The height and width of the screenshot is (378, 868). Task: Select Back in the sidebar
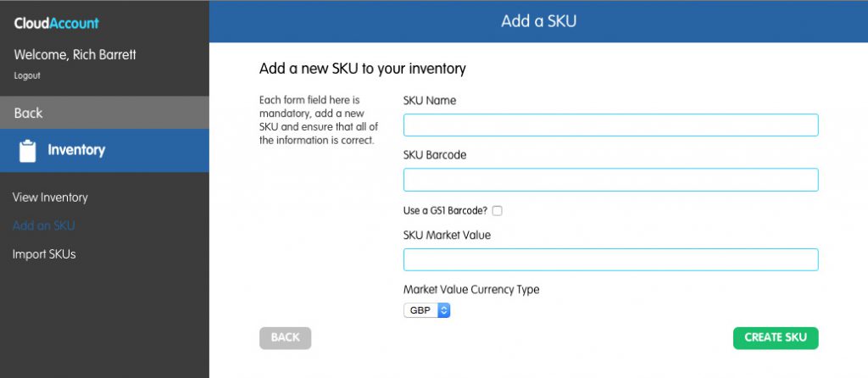[104, 113]
